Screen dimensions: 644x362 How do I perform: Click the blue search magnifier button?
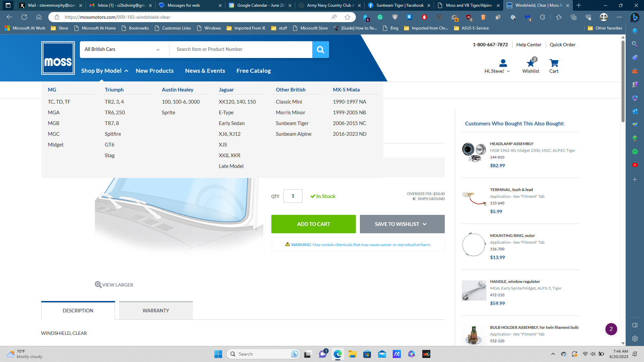coord(320,50)
